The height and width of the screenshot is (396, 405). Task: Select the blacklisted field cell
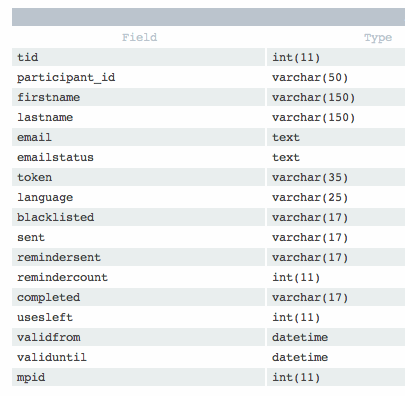138,217
